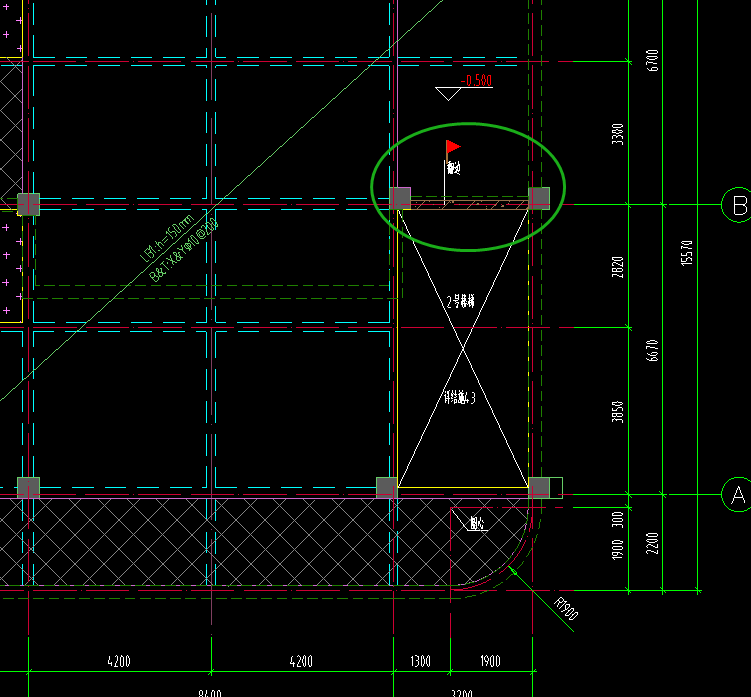Screen dimensions: 751x697
Task: Select the gray column at the far-left end of axis B
Action: coord(29,205)
